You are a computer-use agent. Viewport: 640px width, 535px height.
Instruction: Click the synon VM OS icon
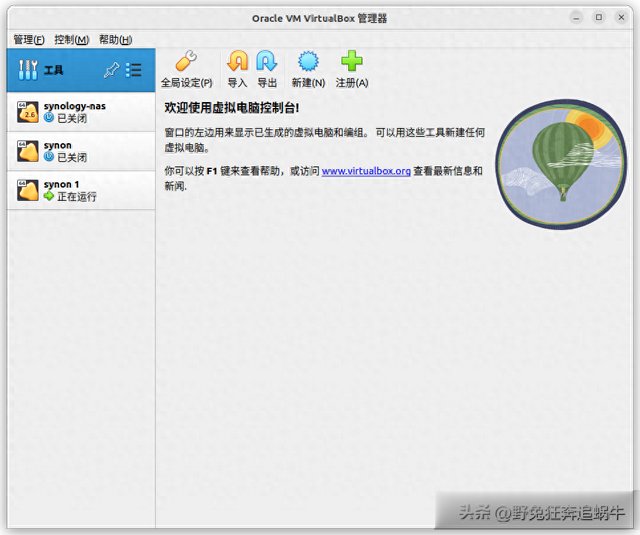click(28, 151)
